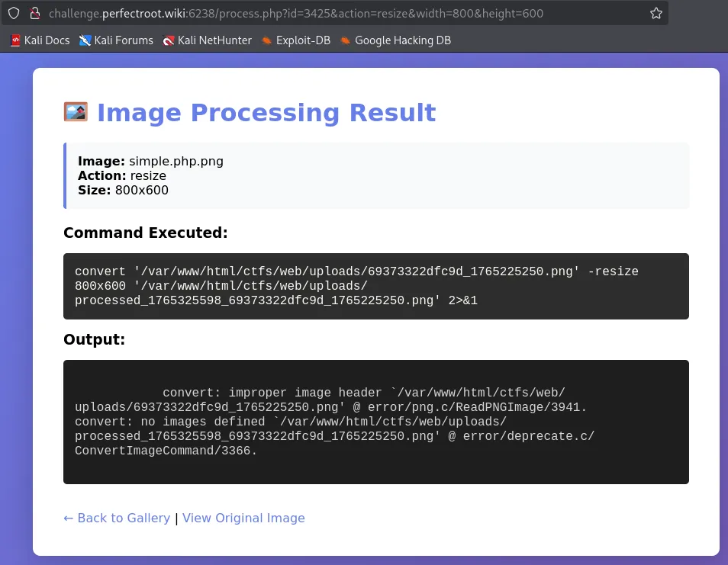Open the Google Hacking DB bookmark

pos(395,40)
